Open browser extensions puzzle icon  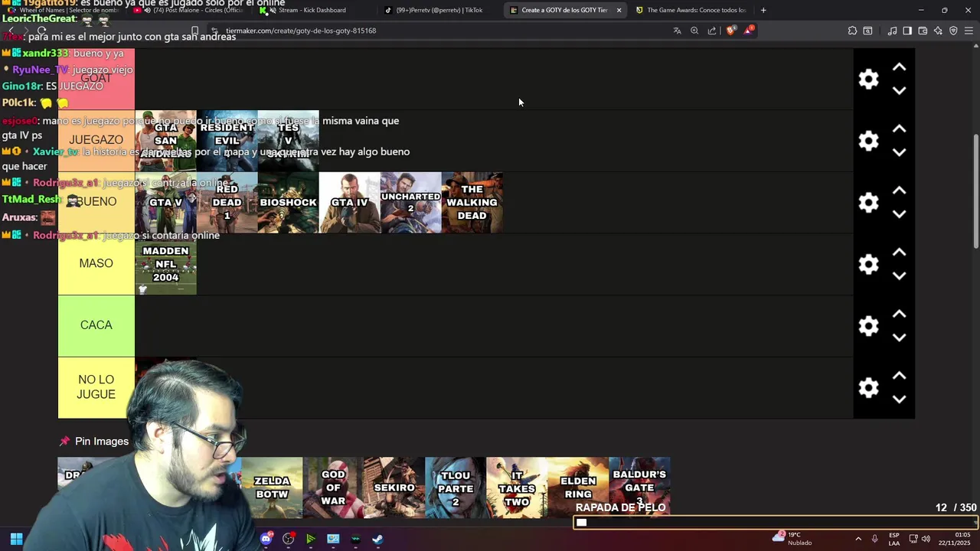coord(852,31)
